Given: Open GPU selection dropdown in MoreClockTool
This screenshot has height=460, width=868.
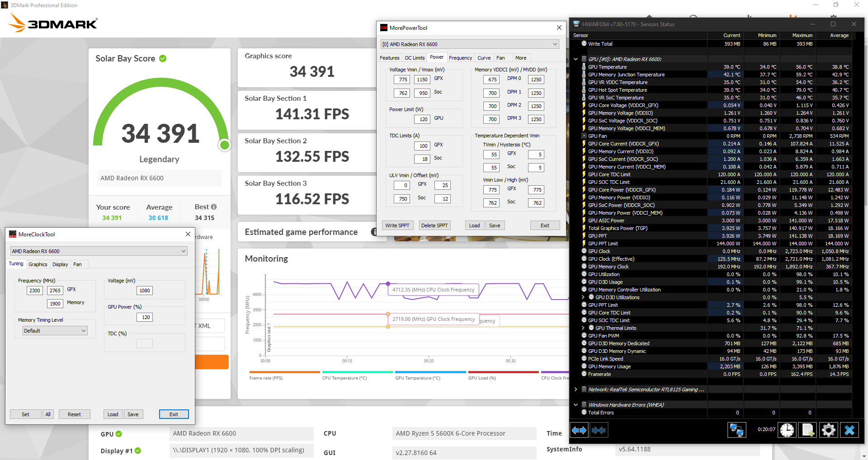Looking at the screenshot, I should [x=99, y=251].
